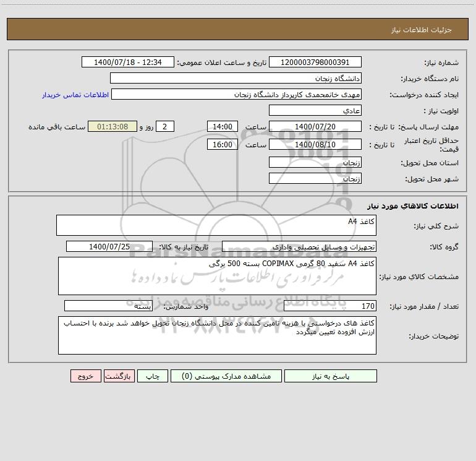Click remaining time countdown 01:13:08
The width and height of the screenshot is (476, 461).
pyautogui.click(x=113, y=126)
